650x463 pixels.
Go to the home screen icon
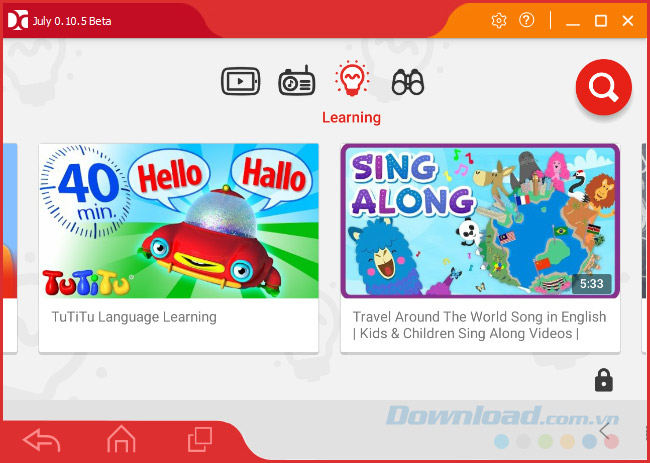(x=121, y=439)
